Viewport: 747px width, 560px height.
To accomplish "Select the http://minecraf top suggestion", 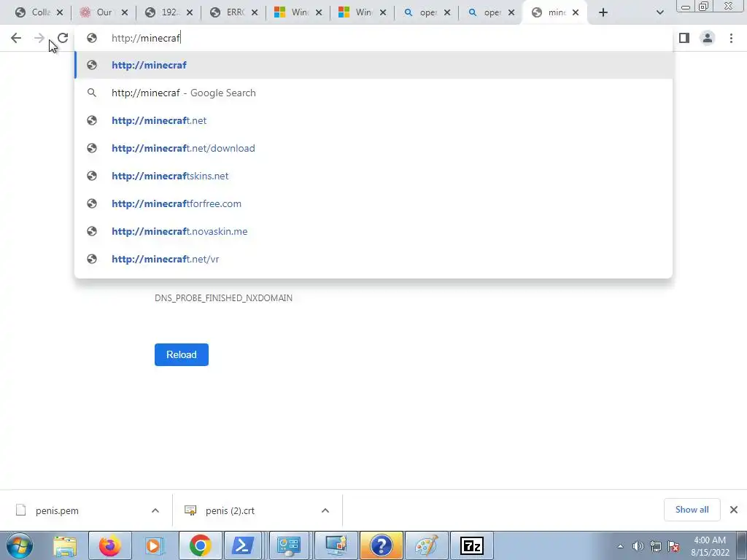I will [373, 65].
